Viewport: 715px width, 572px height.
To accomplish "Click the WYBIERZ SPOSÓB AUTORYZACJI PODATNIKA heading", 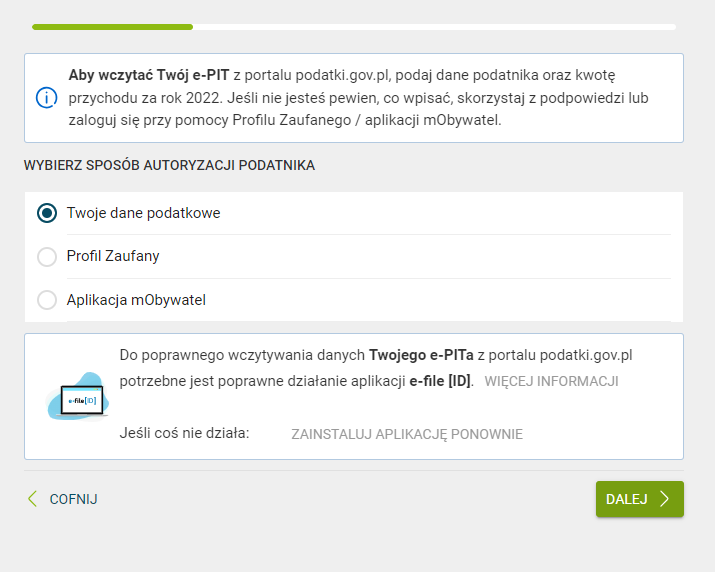I will point(169,165).
